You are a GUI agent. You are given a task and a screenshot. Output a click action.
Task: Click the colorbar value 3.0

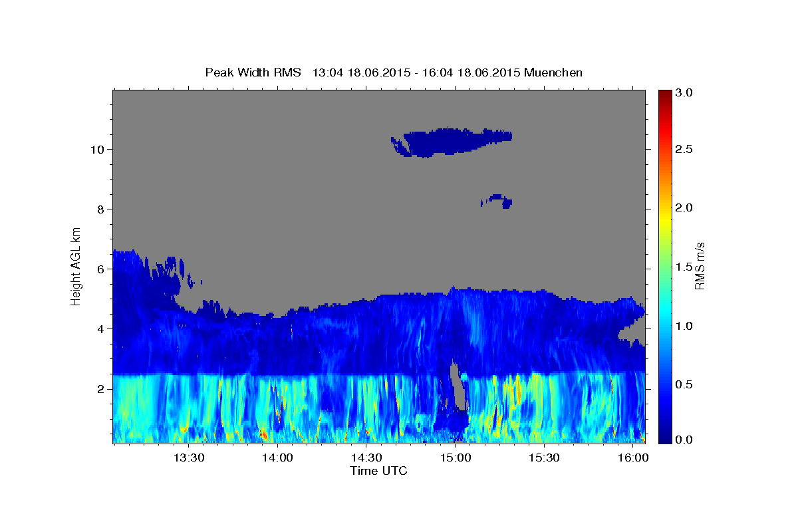click(x=685, y=92)
